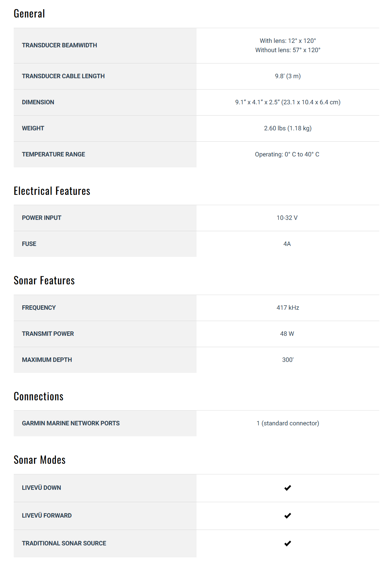Click the Connections section heading
Screen dimensions: 392x567
point(38,397)
